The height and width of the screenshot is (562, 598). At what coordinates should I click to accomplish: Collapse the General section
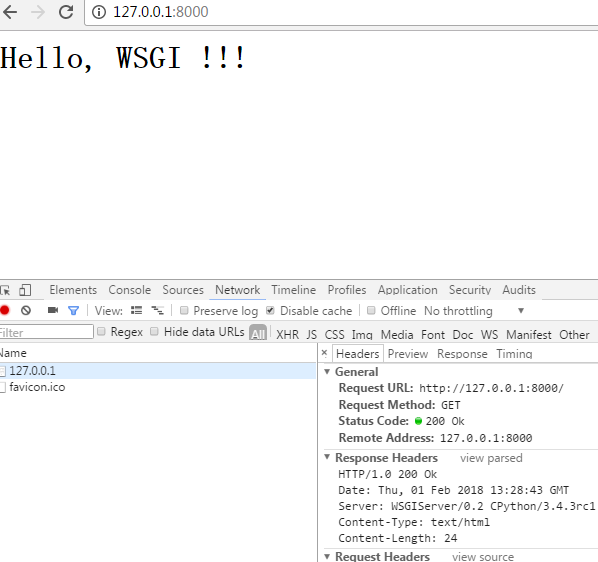327,371
